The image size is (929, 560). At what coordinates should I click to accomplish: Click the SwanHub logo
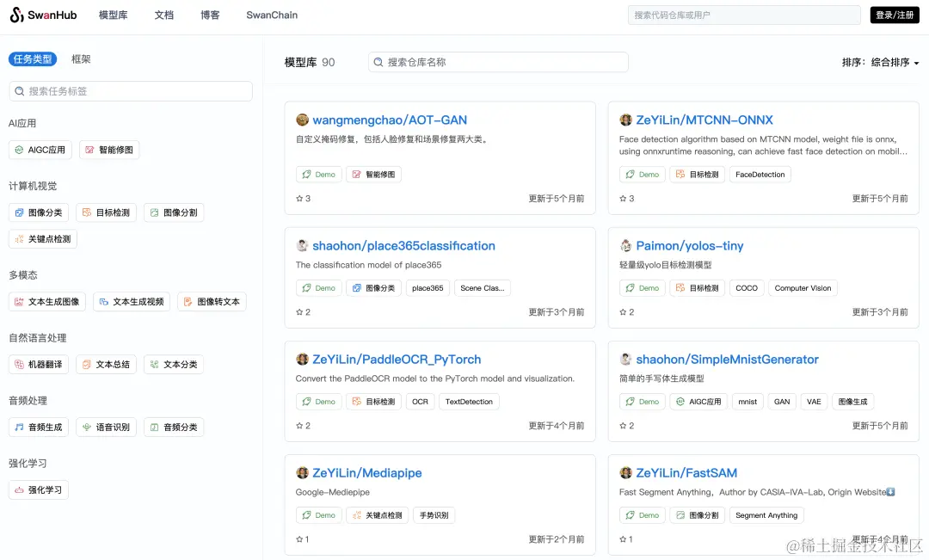pos(43,15)
